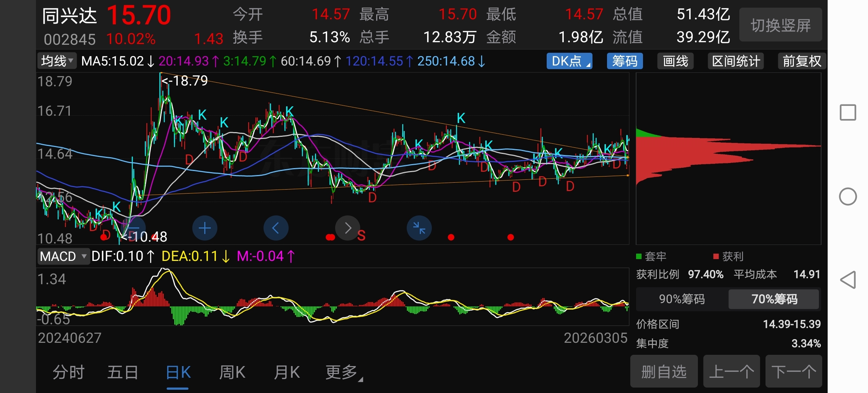This screenshot has width=868, height=393.
Task: Click the red S marker on chart
Action: 361,236
